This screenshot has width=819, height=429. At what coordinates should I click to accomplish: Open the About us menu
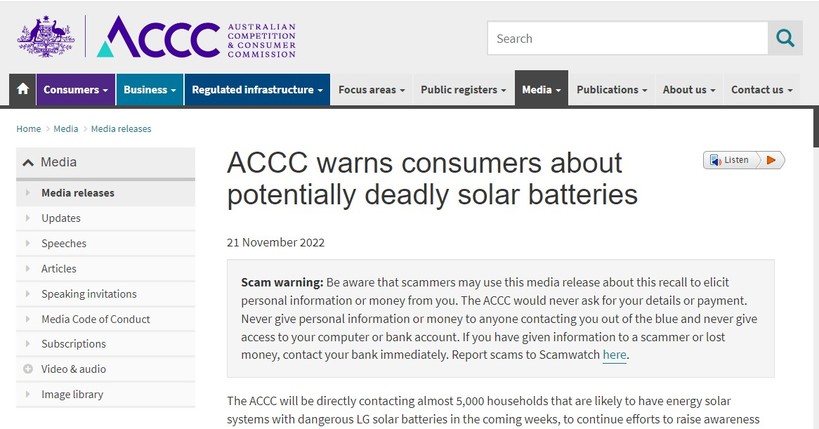[x=689, y=89]
